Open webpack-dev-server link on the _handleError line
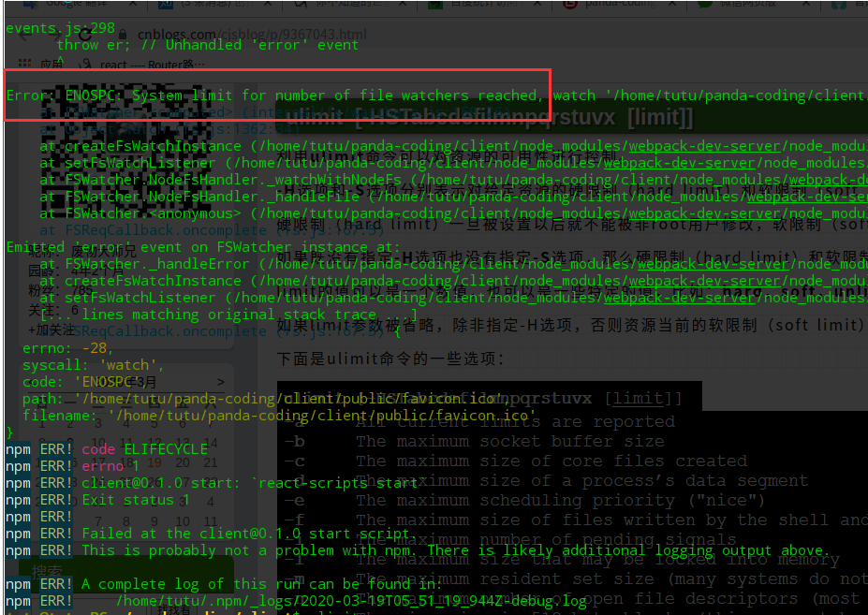 click(x=713, y=263)
